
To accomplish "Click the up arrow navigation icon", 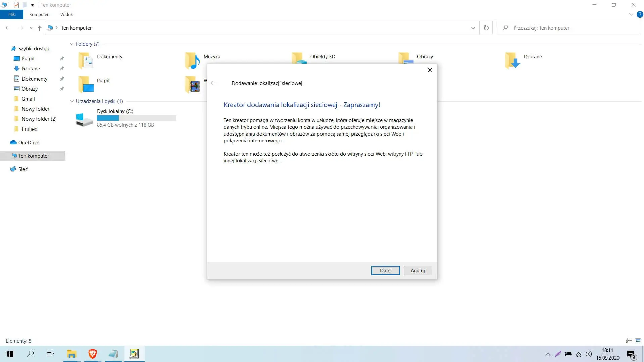I will pos(40,28).
